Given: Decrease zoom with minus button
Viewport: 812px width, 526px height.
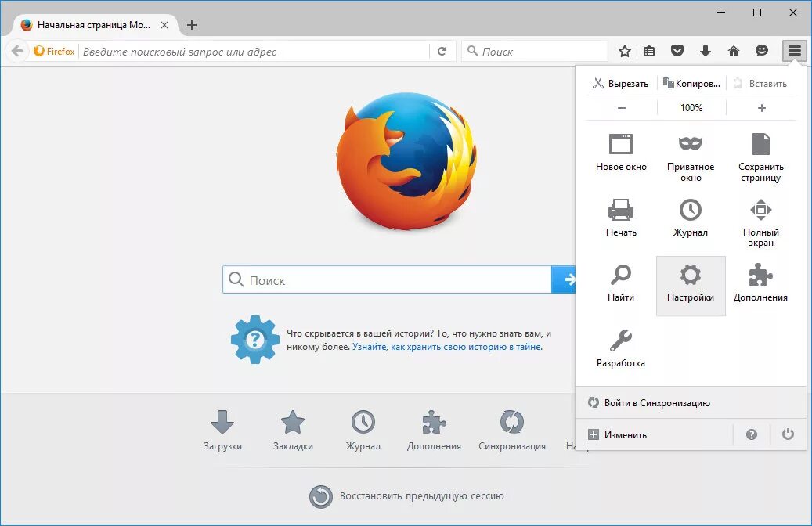Looking at the screenshot, I should (622, 108).
